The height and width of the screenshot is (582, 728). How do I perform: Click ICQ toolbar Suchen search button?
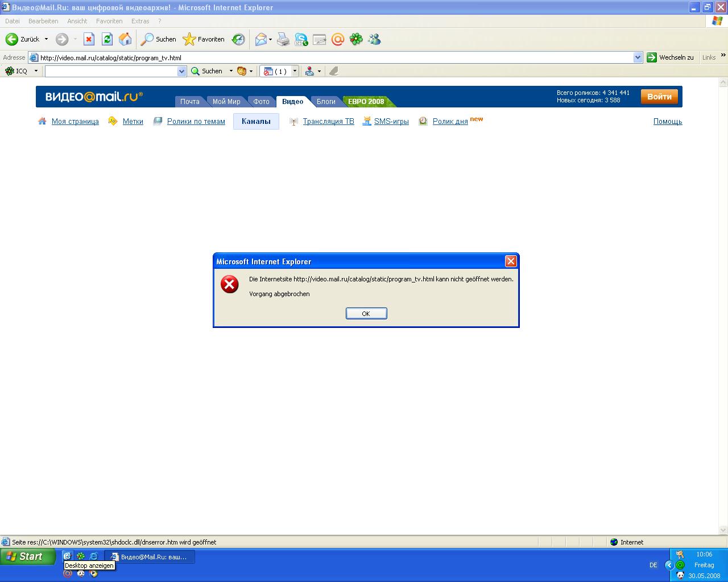[206, 71]
